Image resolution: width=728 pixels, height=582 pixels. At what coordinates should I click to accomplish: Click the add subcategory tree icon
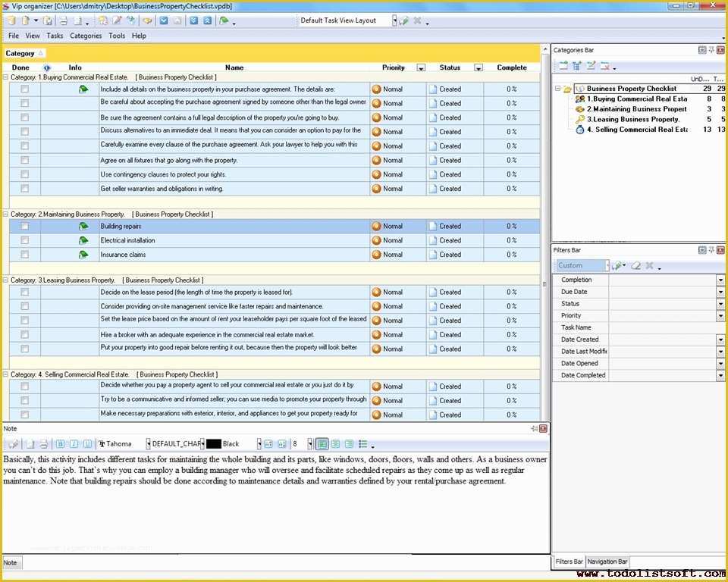click(576, 66)
